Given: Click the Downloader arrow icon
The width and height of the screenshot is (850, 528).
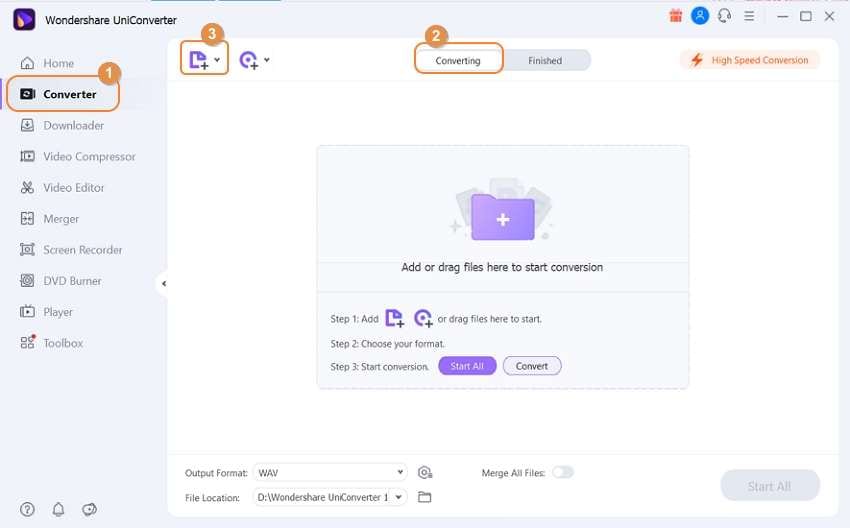Looking at the screenshot, I should 27,125.
